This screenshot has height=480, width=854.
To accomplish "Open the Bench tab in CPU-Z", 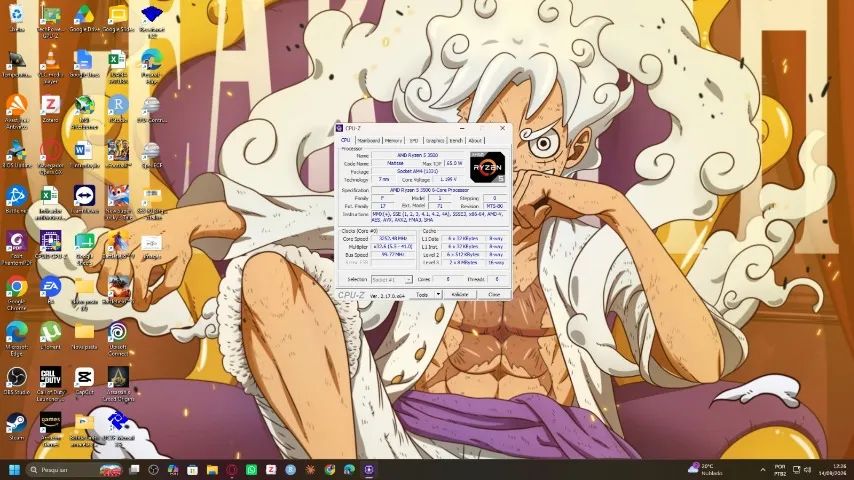I will pyautogui.click(x=456, y=141).
